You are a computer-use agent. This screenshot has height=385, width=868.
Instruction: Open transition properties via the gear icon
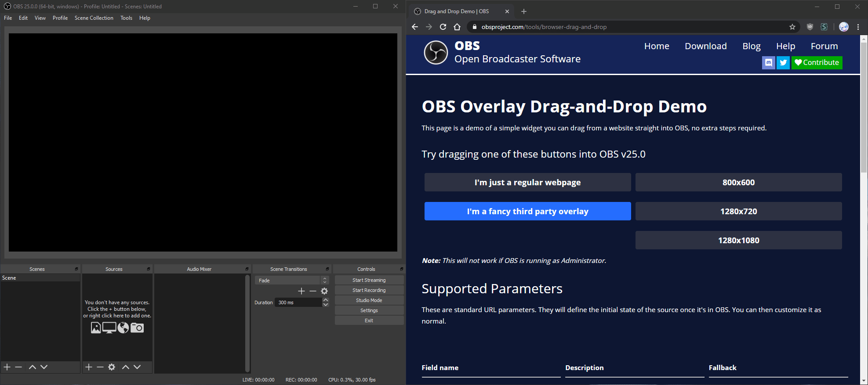coord(324,291)
